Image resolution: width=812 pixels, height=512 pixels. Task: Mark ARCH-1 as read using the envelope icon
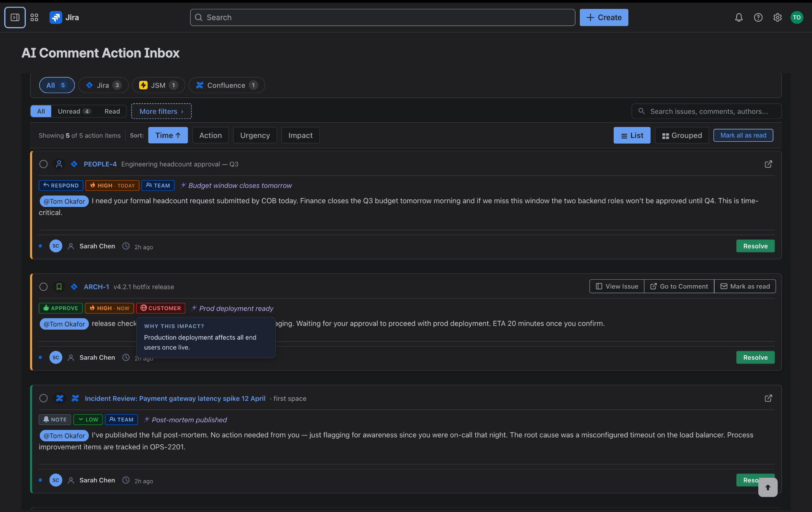(745, 286)
